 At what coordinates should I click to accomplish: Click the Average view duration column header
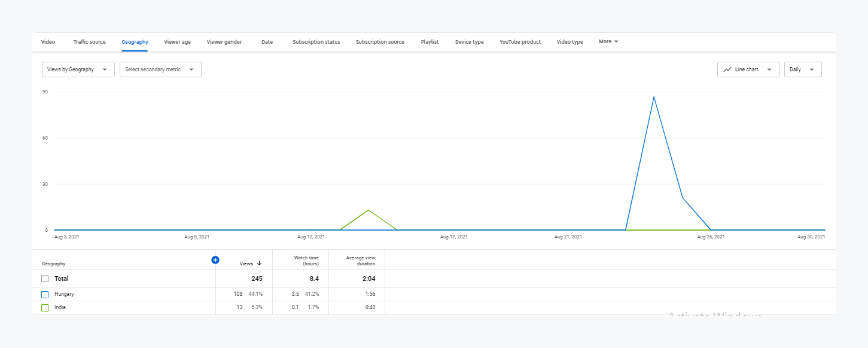coord(360,261)
